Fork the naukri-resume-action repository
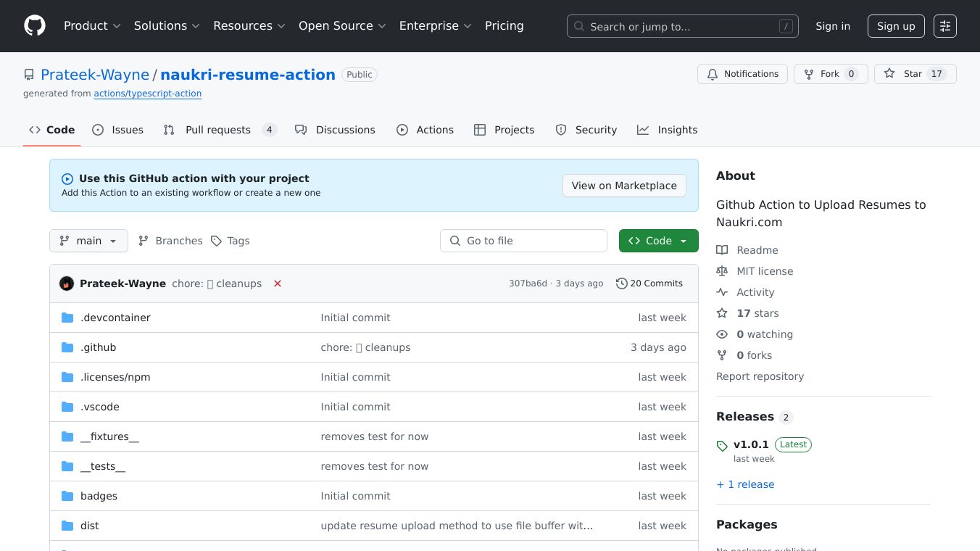Viewport: 980px width, 551px height. [830, 74]
